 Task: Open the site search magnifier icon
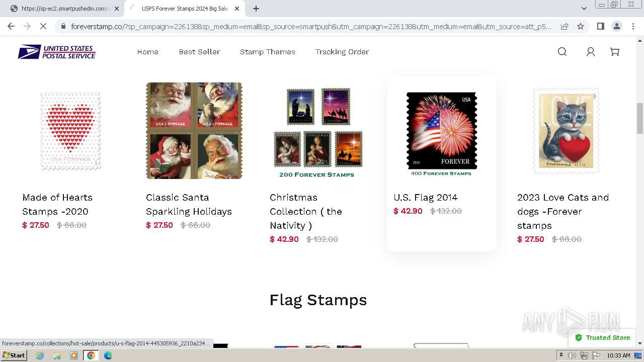tap(562, 52)
